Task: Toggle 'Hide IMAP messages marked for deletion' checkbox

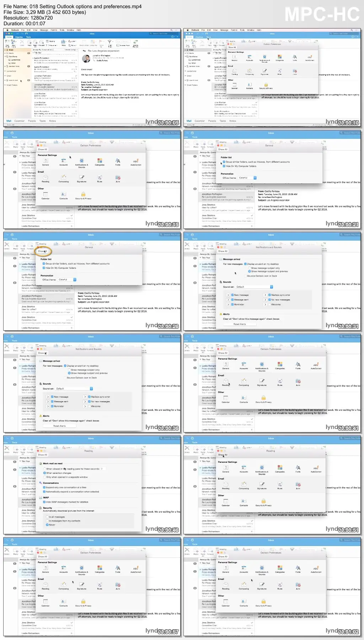Action: click(44, 502)
